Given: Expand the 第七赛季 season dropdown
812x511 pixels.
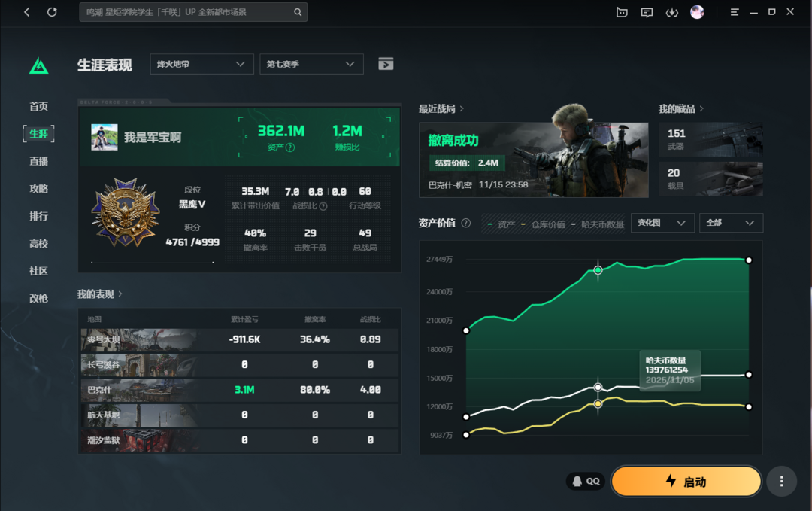Looking at the screenshot, I should (311, 64).
